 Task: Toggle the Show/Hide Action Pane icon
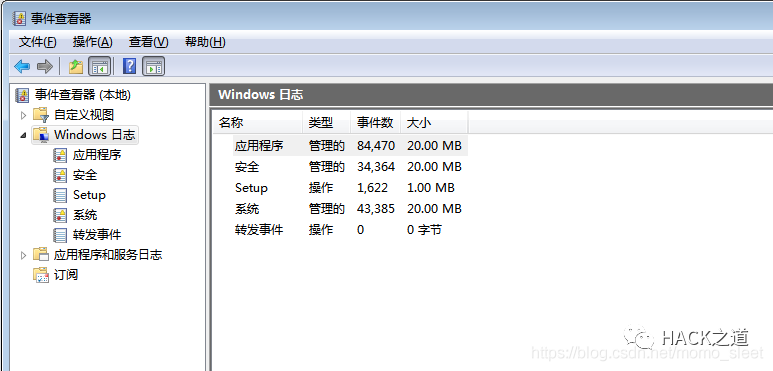(154, 66)
